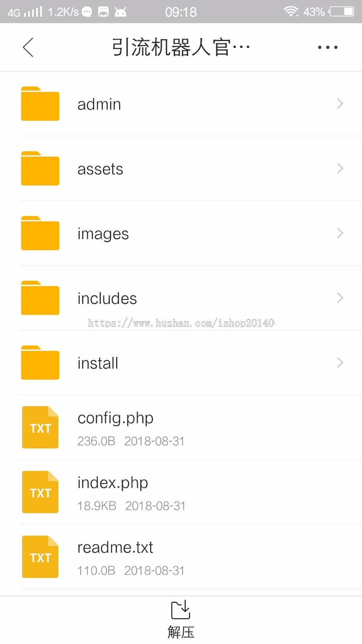Tap the includes folder icon
This screenshot has height=644, width=362.
click(x=40, y=298)
